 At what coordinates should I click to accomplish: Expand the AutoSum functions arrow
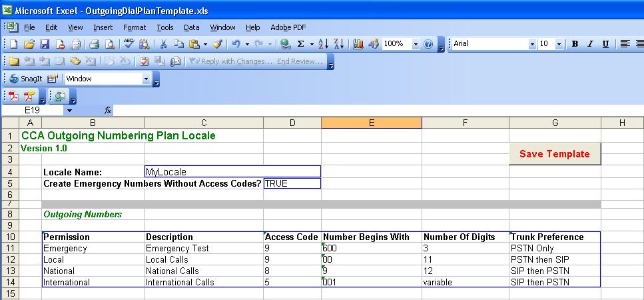point(311,44)
